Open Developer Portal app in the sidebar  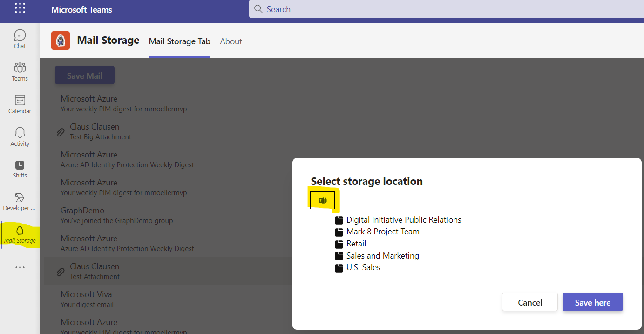20,202
